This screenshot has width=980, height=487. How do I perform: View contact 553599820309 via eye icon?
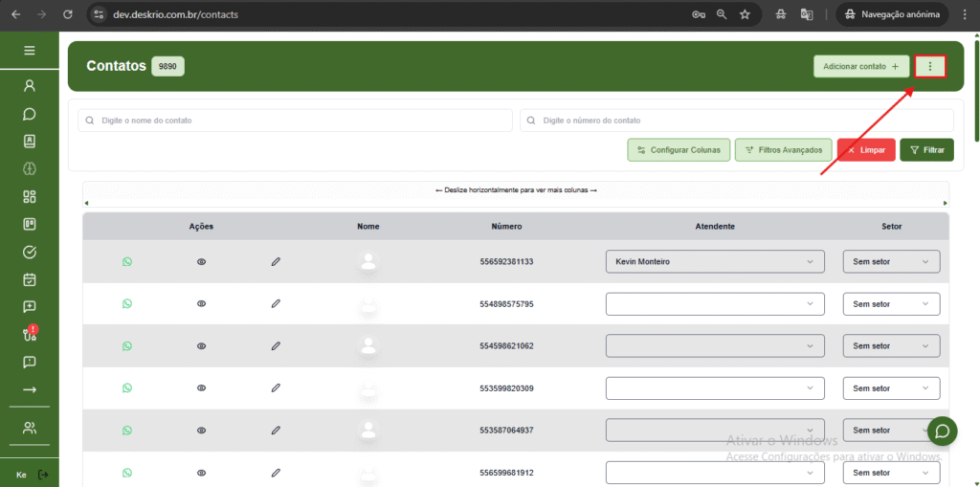[x=201, y=387]
